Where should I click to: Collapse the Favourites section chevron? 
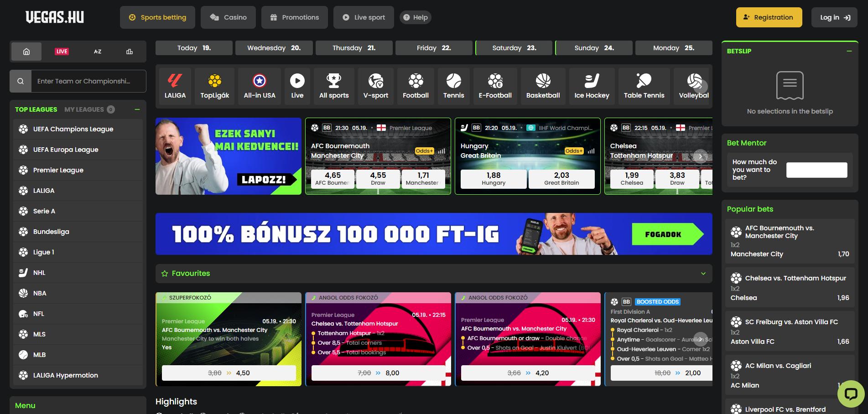click(703, 274)
